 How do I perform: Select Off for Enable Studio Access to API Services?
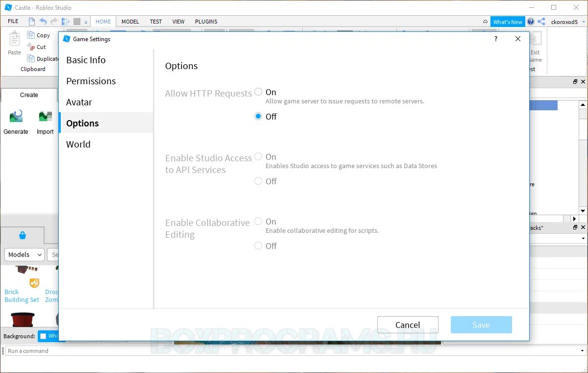point(258,181)
